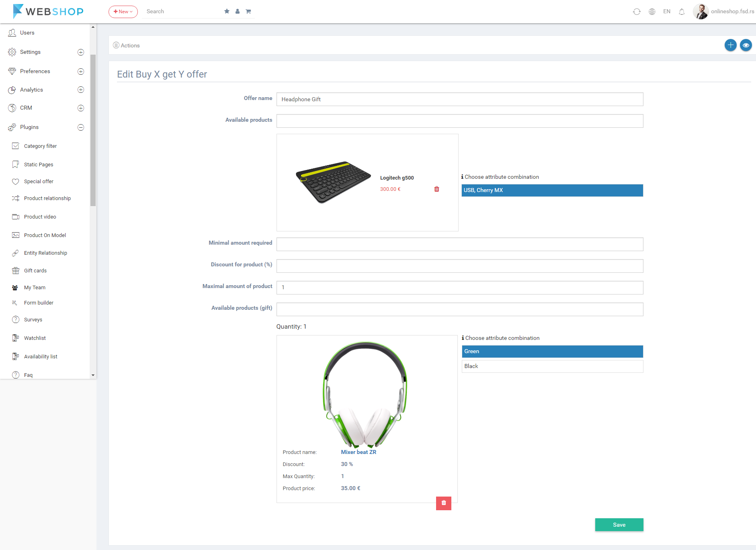
Task: Click the green headphones image
Action: click(365, 395)
